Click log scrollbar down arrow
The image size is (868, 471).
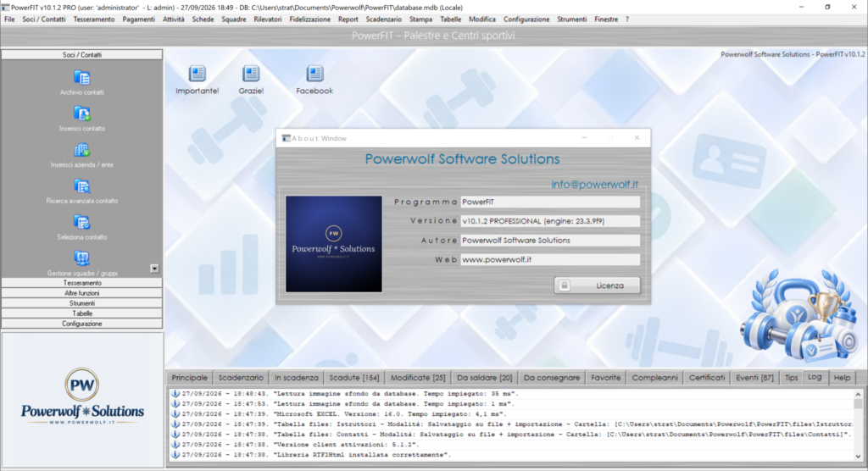[x=858, y=457]
